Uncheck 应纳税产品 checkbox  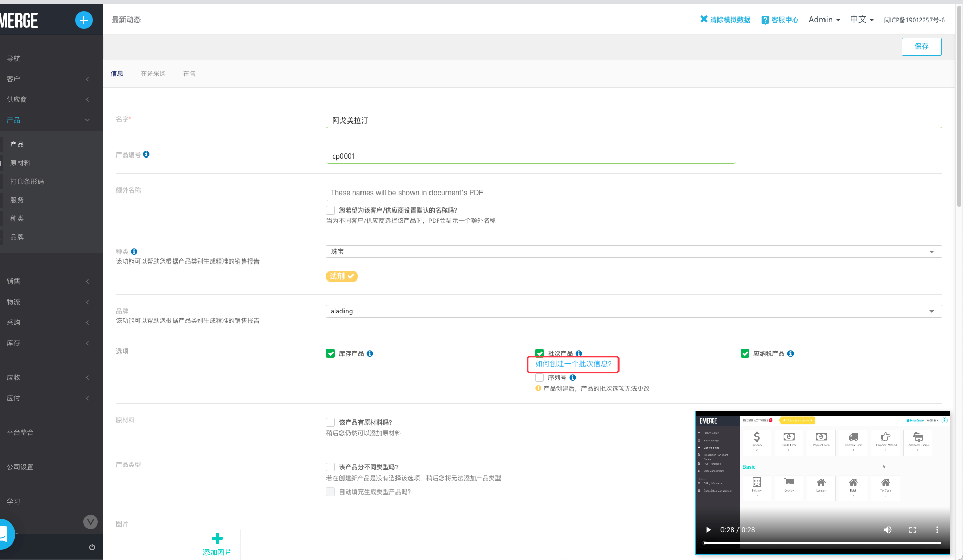[x=745, y=353]
